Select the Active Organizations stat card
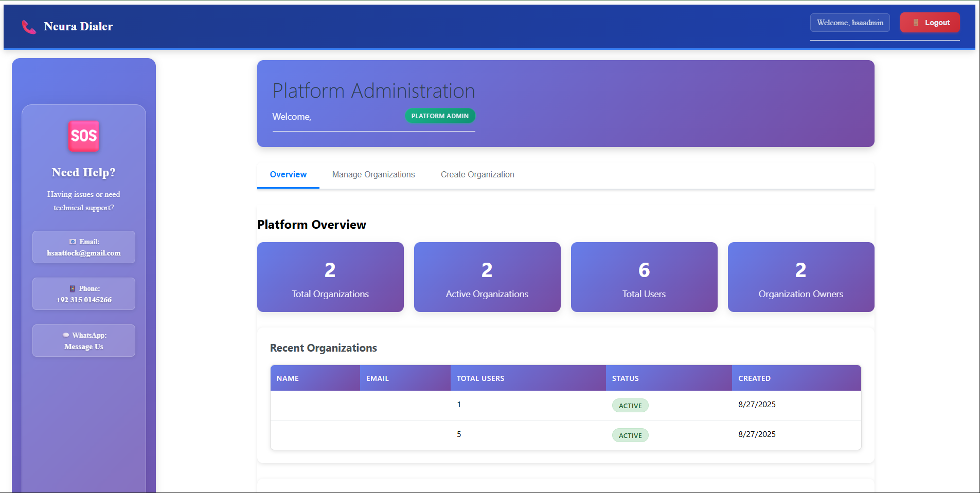Image resolution: width=980 pixels, height=493 pixels. pyautogui.click(x=487, y=277)
